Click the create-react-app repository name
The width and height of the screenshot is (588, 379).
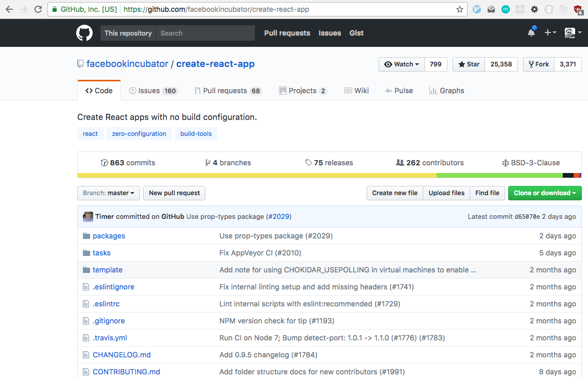tap(215, 64)
